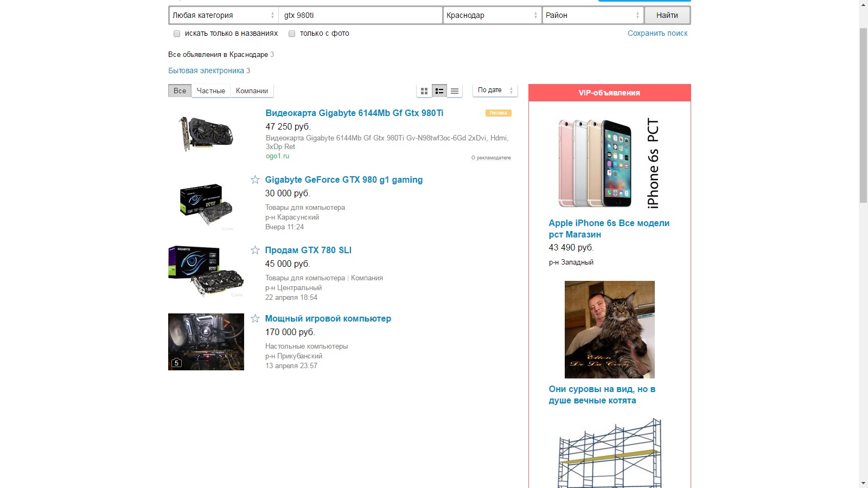
Task: Click the page vertical scrollbar thumb
Action: [x=863, y=115]
